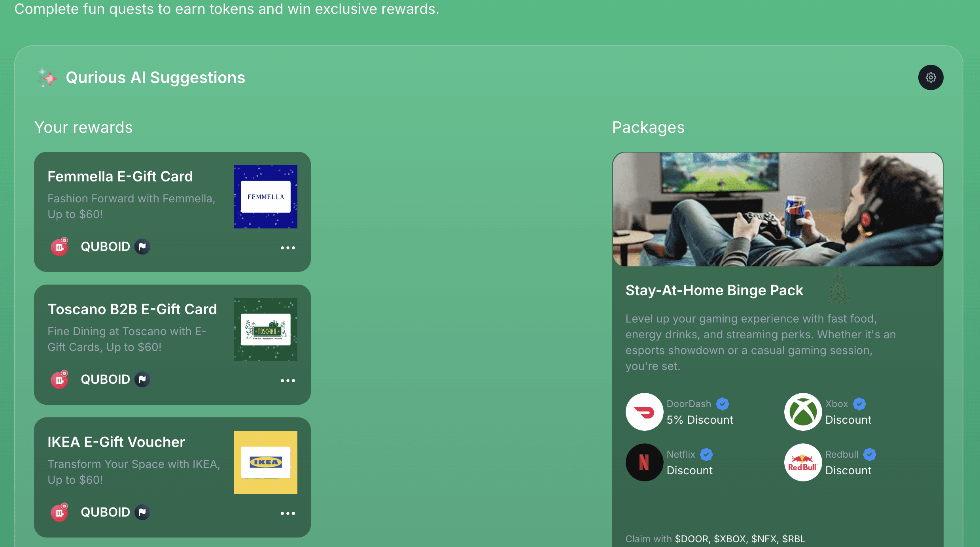Click QUBOID label on Femmella card
This screenshot has width=980, height=547.
point(105,247)
